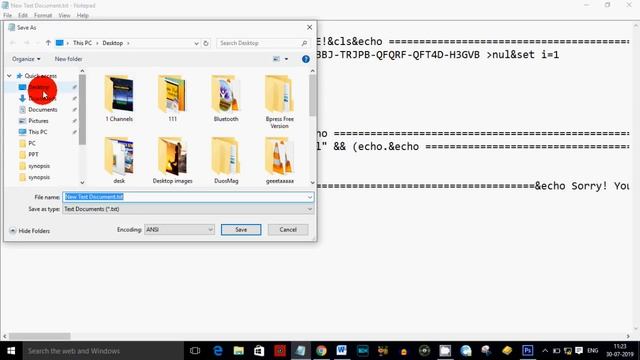The image size is (640, 360).
Task: Create a New folder
Action: click(69, 59)
